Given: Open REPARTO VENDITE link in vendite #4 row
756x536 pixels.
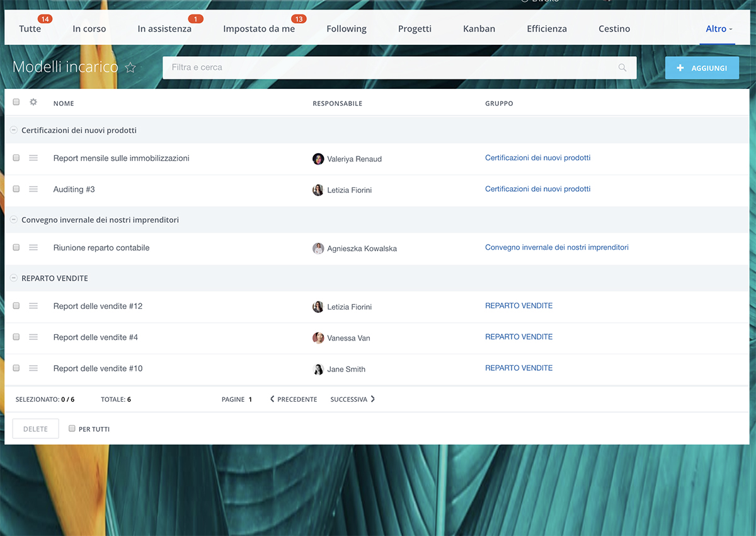Looking at the screenshot, I should (519, 337).
